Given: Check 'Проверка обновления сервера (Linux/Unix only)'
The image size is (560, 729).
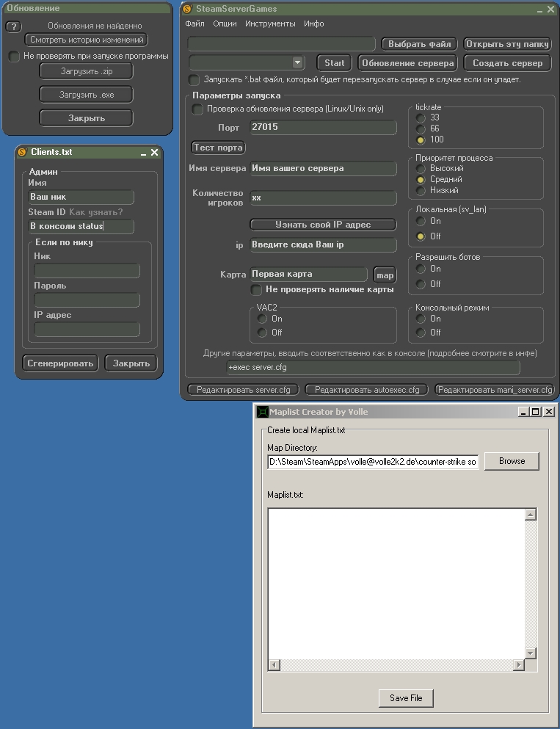Looking at the screenshot, I should tap(197, 109).
